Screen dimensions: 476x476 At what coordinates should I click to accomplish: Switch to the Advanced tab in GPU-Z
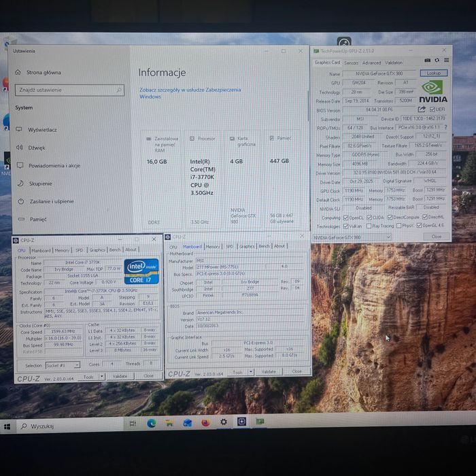[x=371, y=63]
